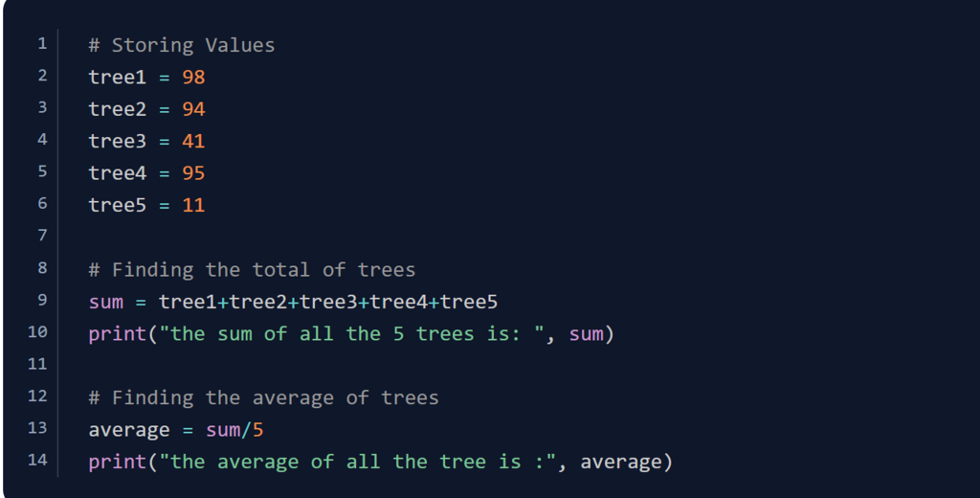This screenshot has width=980, height=498.
Task: Click empty line number 7 in gutter
Action: pos(41,236)
